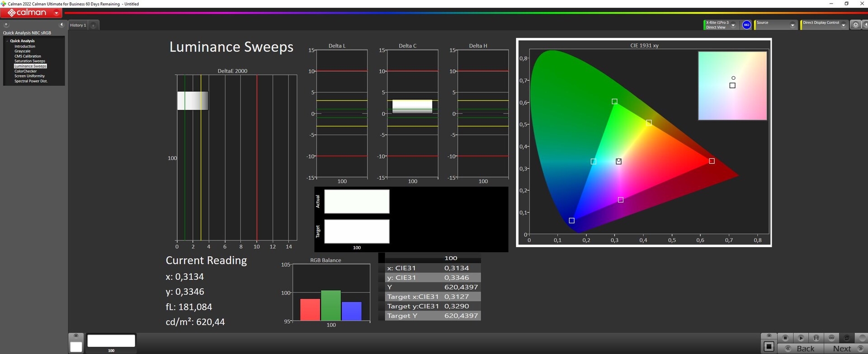Image resolution: width=868 pixels, height=354 pixels.
Task: Click the column header 100 in the data table
Action: tap(451, 258)
